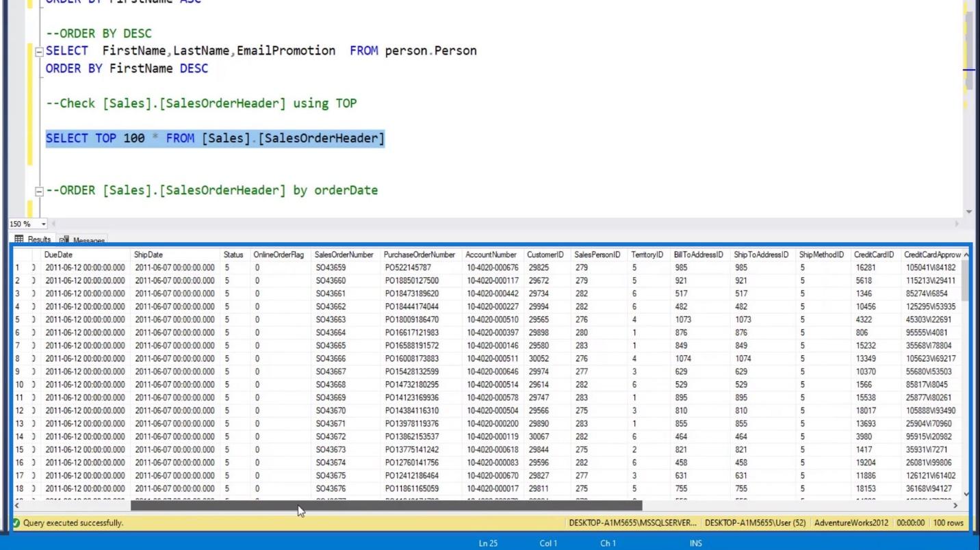Select the TerritoryID column header
Viewport: 980px width, 550px height.
click(x=649, y=254)
